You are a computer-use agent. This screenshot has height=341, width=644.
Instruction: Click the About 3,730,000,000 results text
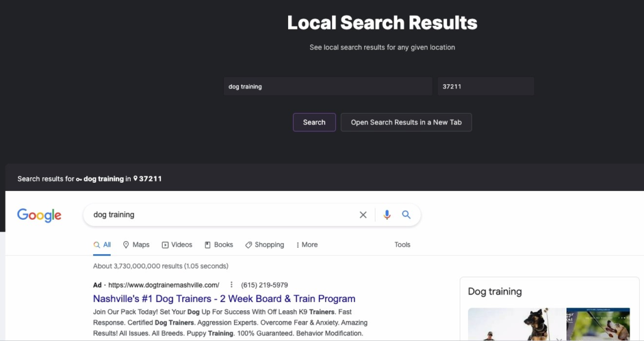pos(160,266)
